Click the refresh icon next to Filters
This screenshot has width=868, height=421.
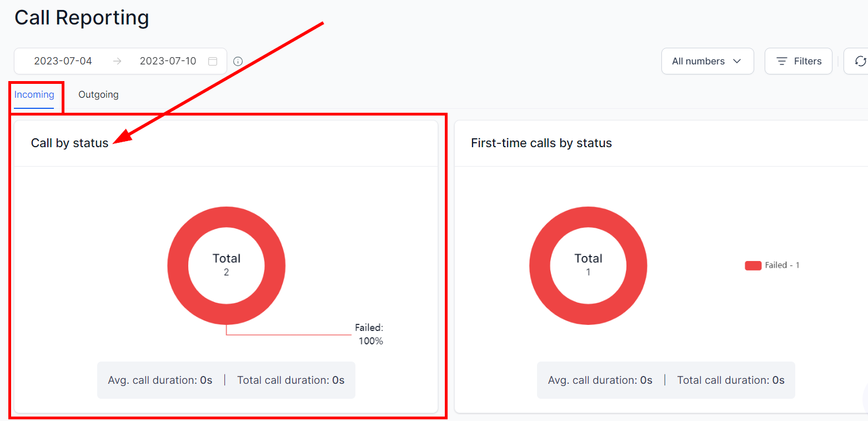(860, 61)
